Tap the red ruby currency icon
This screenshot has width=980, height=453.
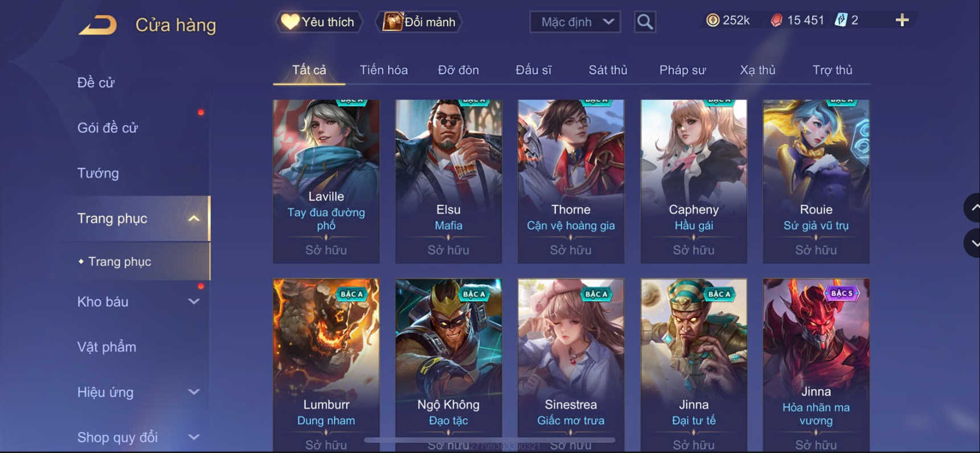(776, 20)
